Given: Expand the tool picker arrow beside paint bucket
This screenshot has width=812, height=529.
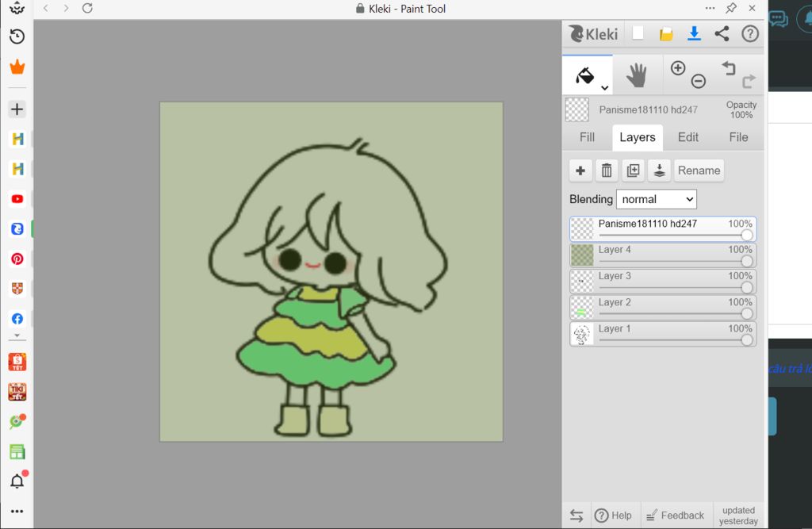Looking at the screenshot, I should [x=604, y=88].
